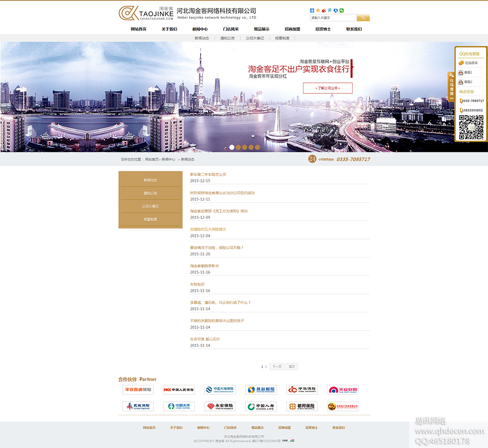Viewport: 488px width, 448px height.
Task: Click the keyword search input field
Action: (333, 18)
